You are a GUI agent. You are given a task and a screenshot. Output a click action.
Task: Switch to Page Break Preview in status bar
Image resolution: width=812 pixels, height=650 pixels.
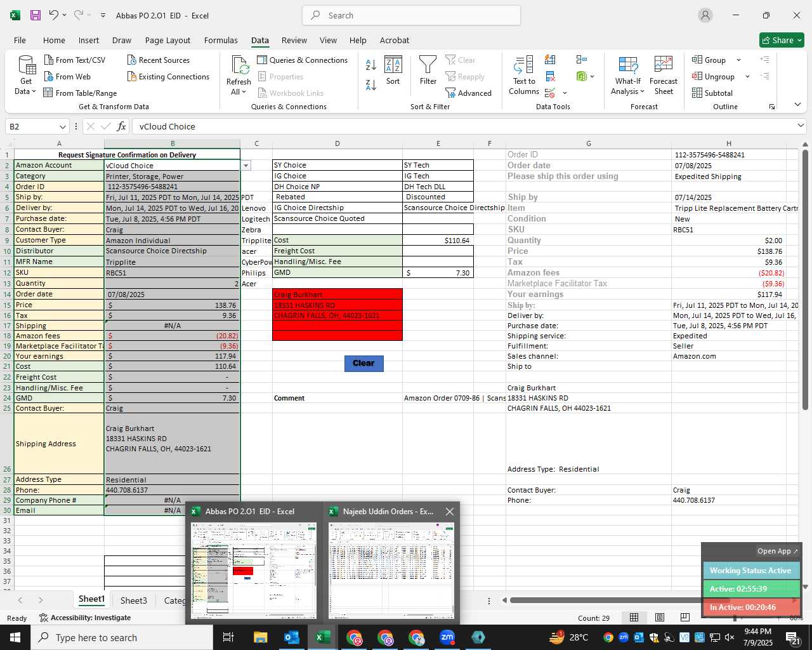(x=684, y=618)
